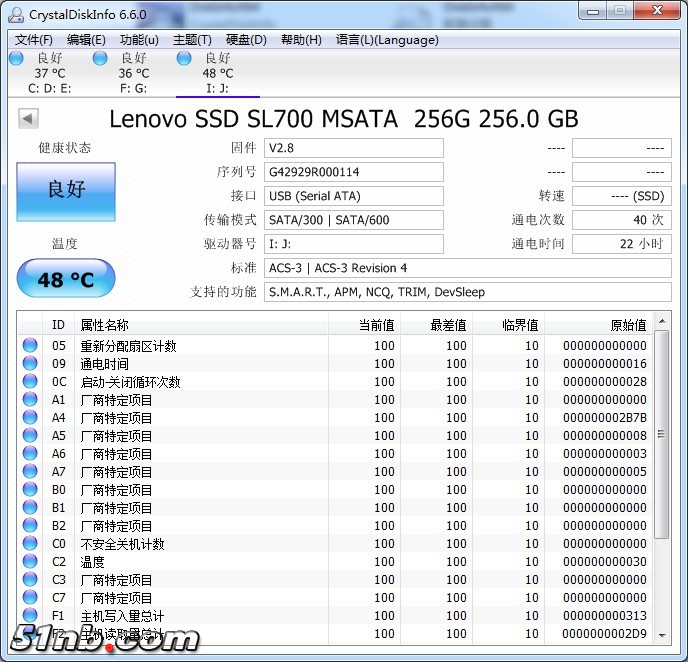Click the firmware field showing V2.8
Viewport: 688px width, 662px height.
click(354, 148)
